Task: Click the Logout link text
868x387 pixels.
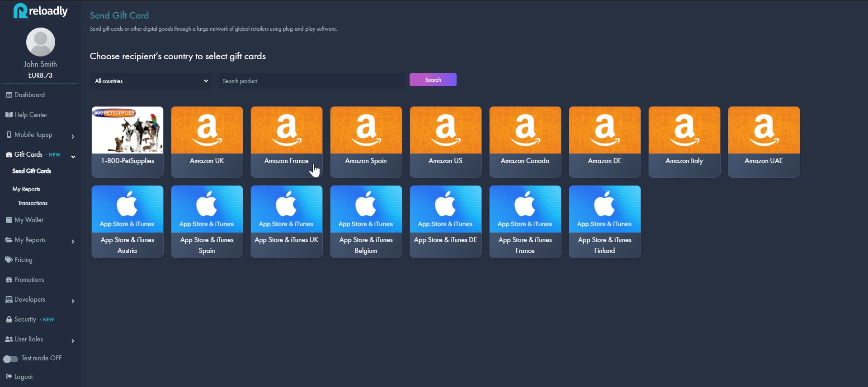Action: [24, 377]
